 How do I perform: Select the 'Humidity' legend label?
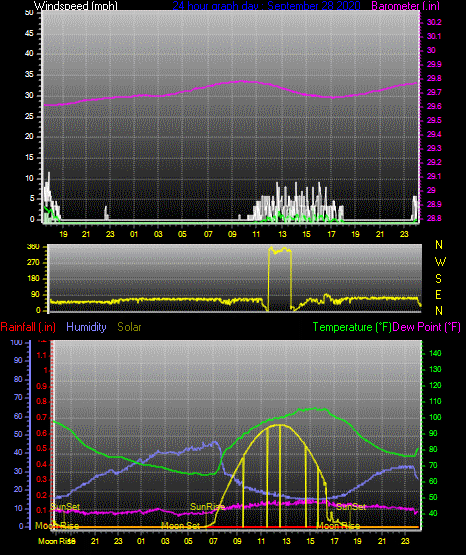86,327
